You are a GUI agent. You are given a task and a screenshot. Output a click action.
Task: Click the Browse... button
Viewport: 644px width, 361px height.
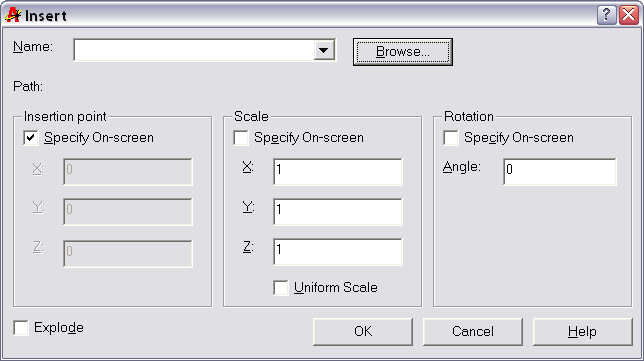tap(402, 52)
